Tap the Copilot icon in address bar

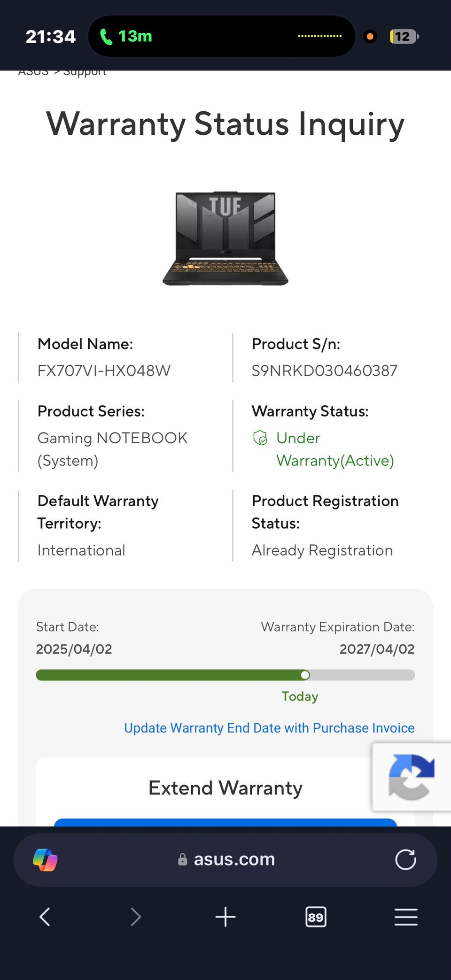pos(45,860)
